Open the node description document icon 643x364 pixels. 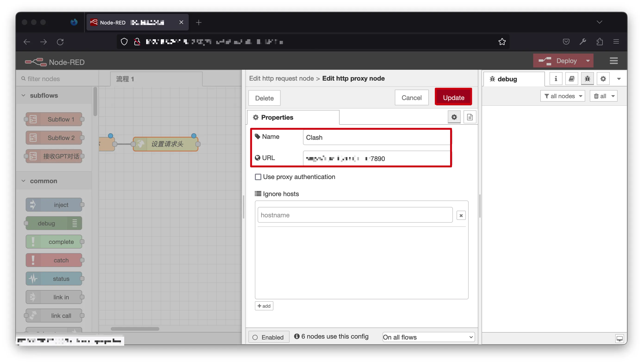tap(470, 117)
